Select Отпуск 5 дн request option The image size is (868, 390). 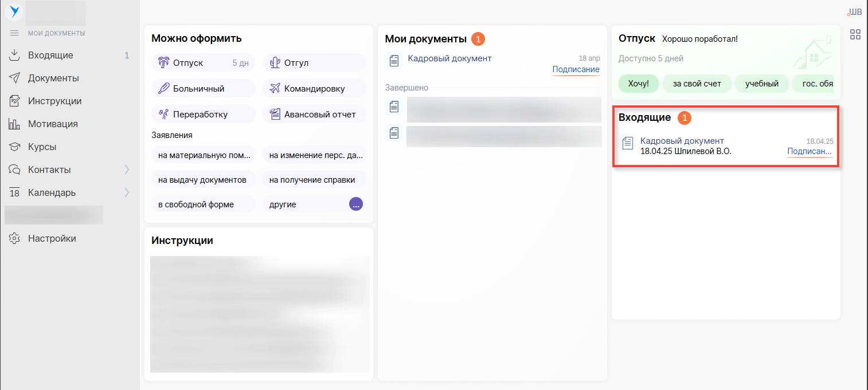pos(203,63)
